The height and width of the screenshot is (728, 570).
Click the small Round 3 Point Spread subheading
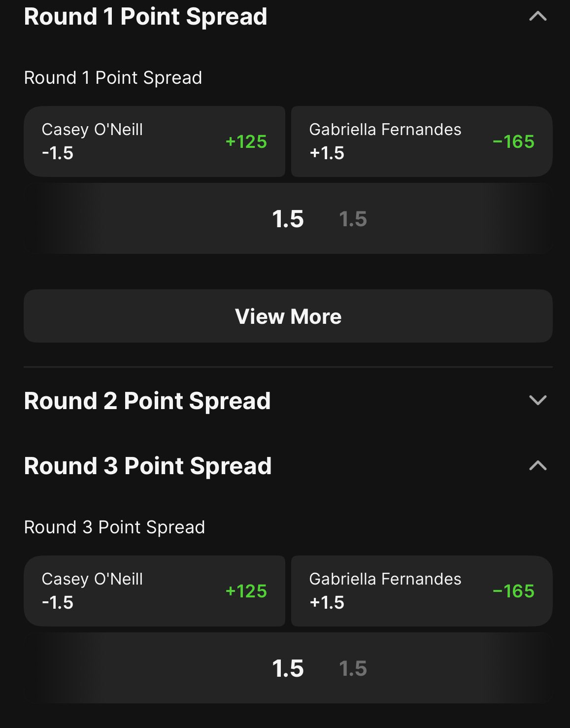click(x=114, y=527)
